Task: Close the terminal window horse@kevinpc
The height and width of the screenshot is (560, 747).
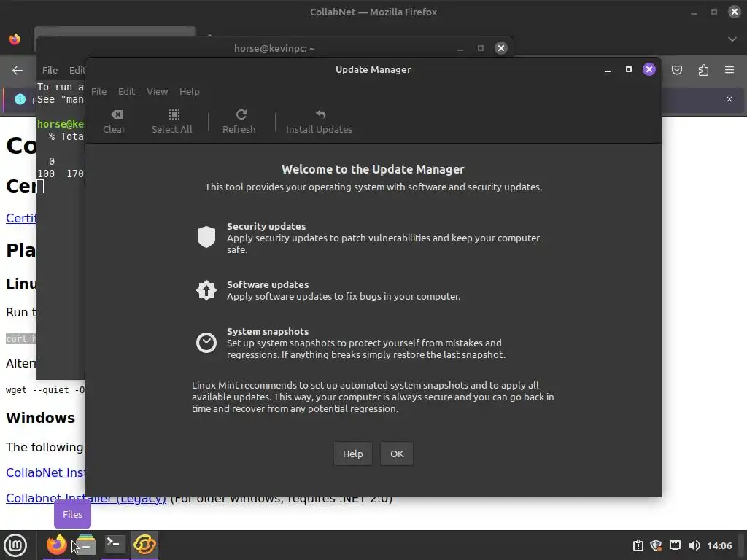Action: coord(500,48)
